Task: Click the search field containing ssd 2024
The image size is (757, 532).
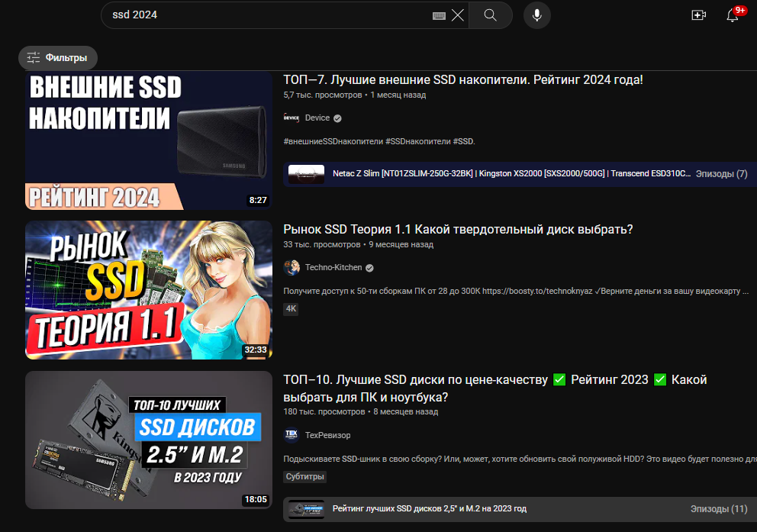Action: coord(267,15)
